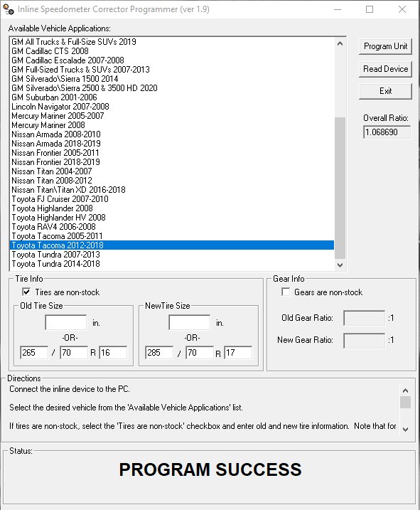The width and height of the screenshot is (420, 510).
Task: Click the vehicle list scrollbar thumb
Action: click(340, 188)
